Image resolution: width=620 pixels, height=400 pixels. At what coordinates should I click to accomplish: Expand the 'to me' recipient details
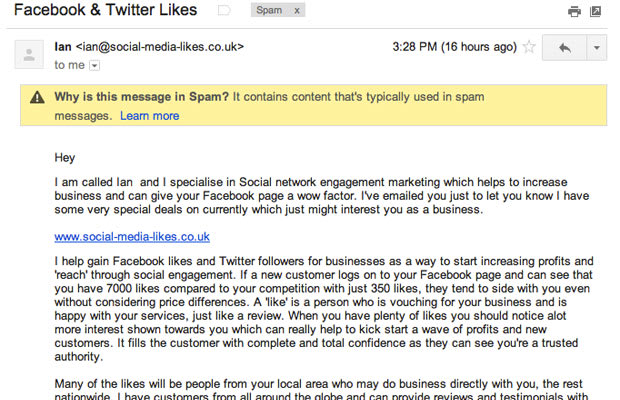click(95, 65)
